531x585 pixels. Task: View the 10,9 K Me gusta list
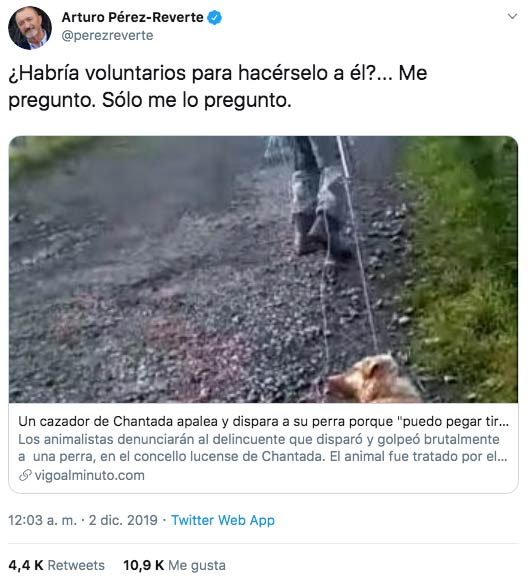coord(174,565)
